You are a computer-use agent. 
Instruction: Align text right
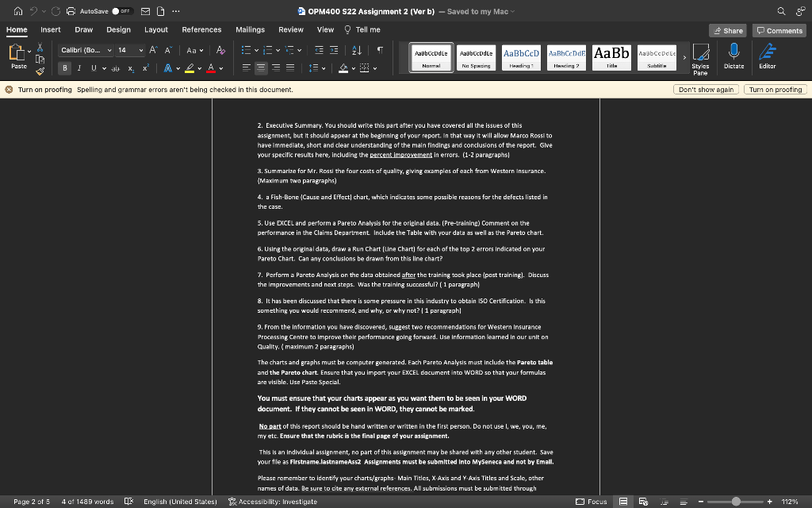276,68
